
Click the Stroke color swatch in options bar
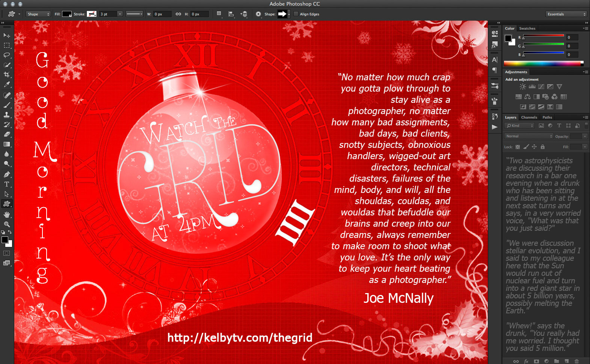pos(92,14)
